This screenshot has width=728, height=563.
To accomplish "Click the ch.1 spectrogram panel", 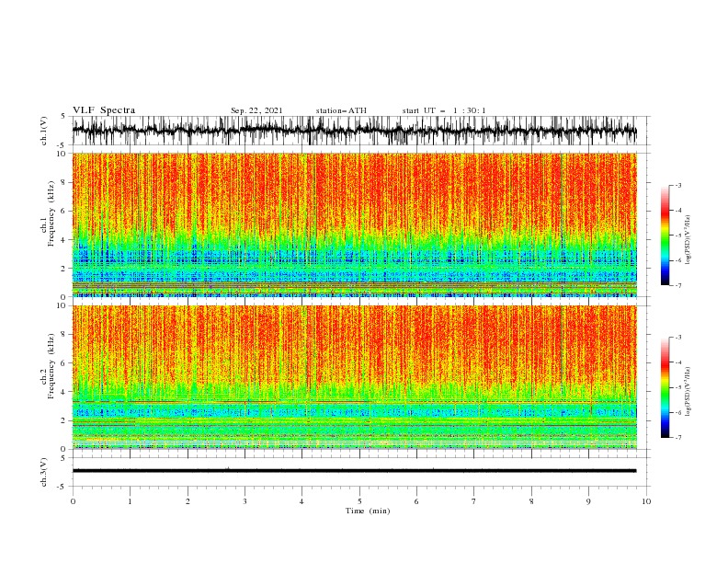I will click(x=354, y=224).
